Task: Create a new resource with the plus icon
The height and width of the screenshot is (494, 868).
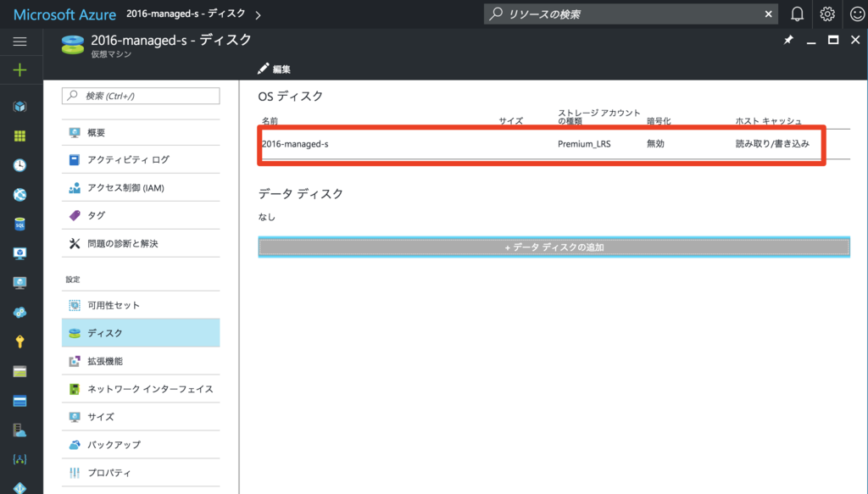Action: tap(19, 69)
